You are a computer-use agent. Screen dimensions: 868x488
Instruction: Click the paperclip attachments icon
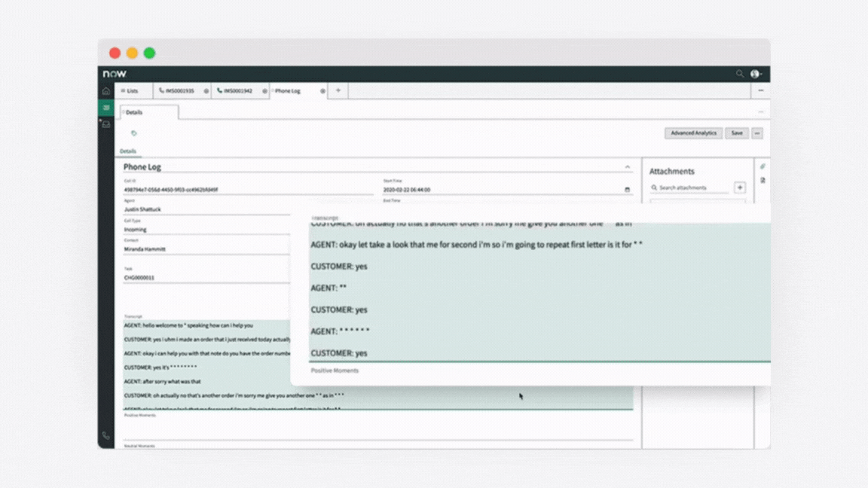click(x=763, y=166)
